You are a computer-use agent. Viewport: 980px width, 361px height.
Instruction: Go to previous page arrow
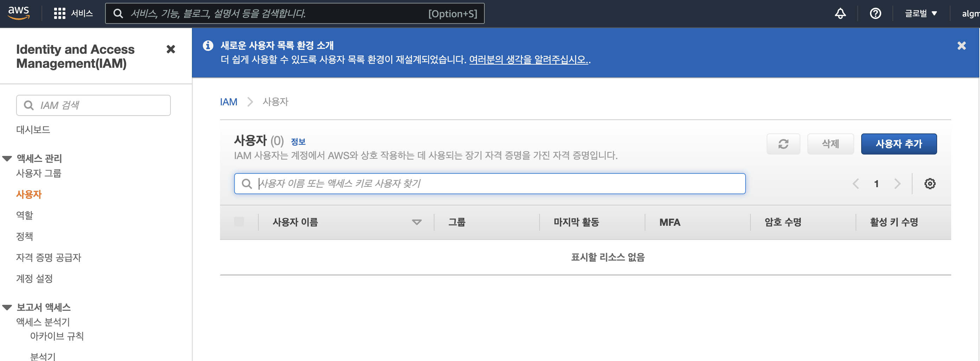pos(856,184)
